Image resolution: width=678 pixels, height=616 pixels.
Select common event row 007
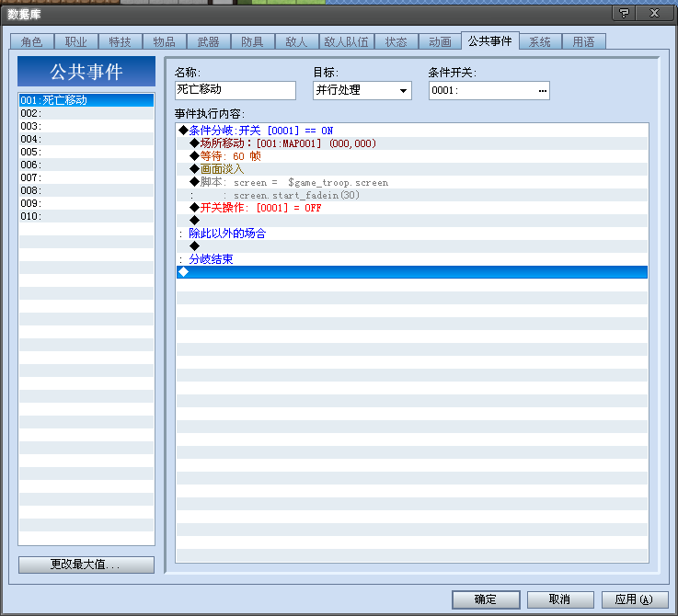click(86, 177)
